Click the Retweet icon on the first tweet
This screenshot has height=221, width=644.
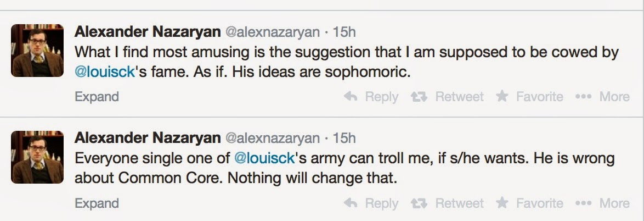pos(420,97)
